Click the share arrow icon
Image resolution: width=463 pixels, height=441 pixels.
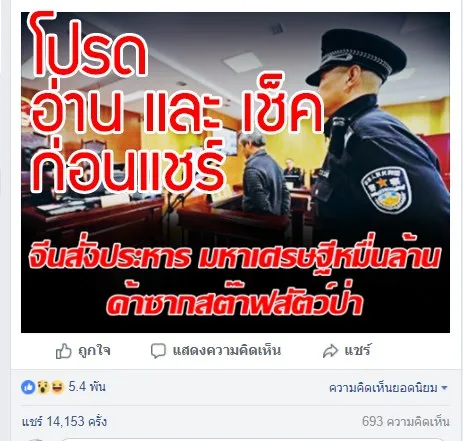tap(330, 351)
